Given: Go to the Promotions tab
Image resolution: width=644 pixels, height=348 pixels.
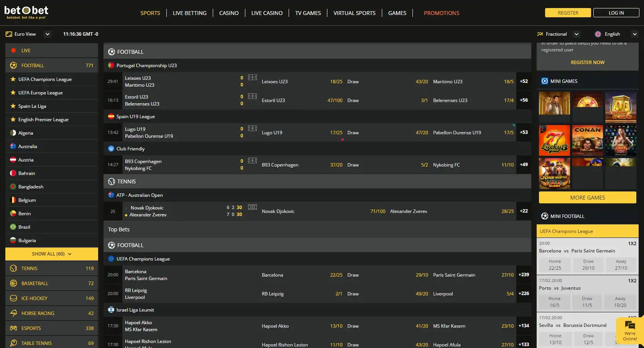Looking at the screenshot, I should click(441, 13).
